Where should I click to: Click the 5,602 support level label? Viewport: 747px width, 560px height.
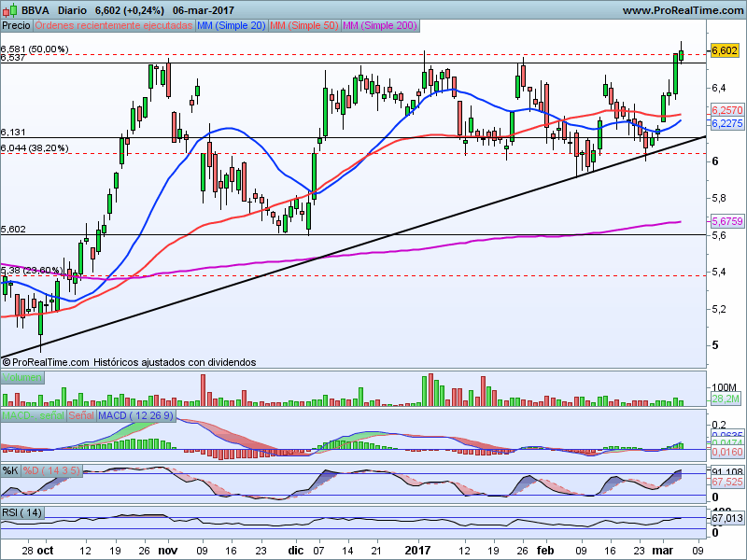click(x=13, y=230)
